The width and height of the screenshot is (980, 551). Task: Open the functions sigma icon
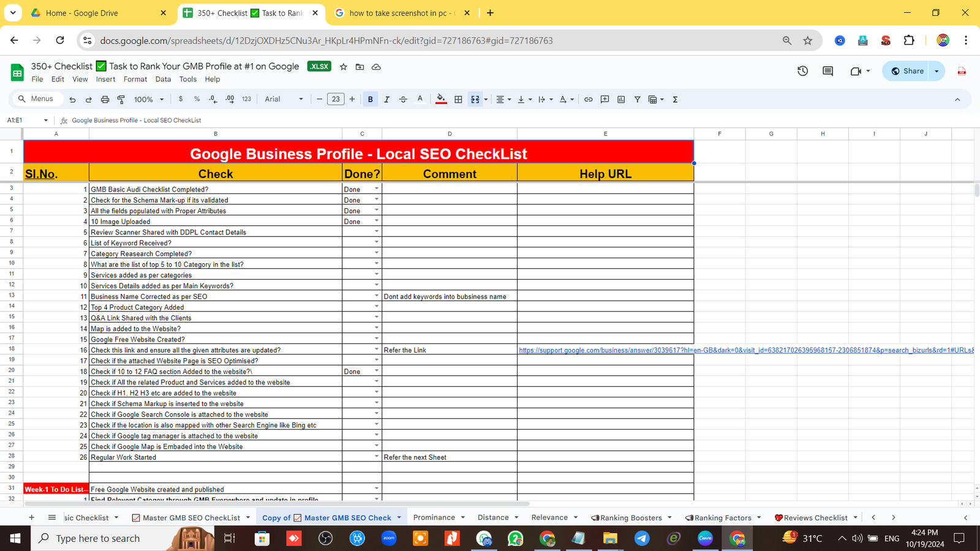675,99
